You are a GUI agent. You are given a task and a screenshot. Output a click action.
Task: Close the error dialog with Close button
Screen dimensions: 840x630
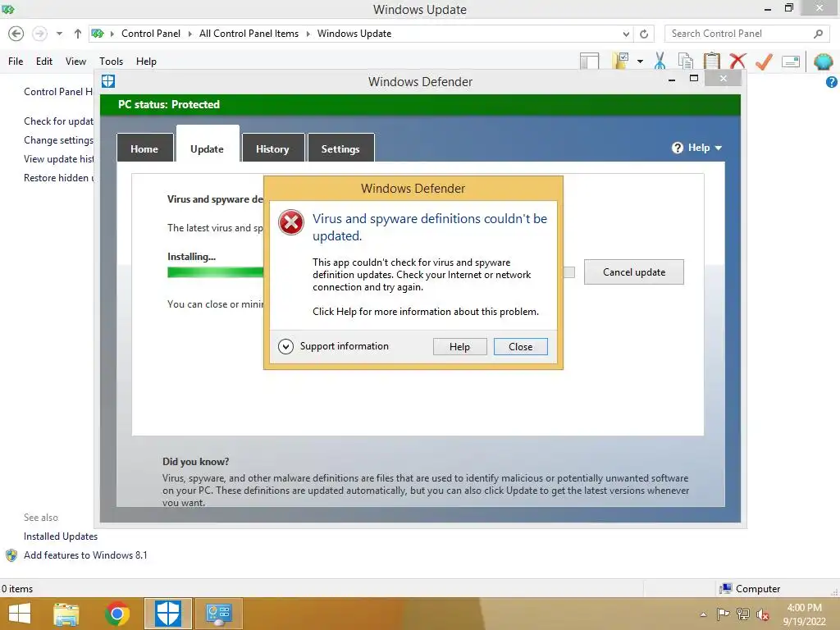tap(521, 347)
